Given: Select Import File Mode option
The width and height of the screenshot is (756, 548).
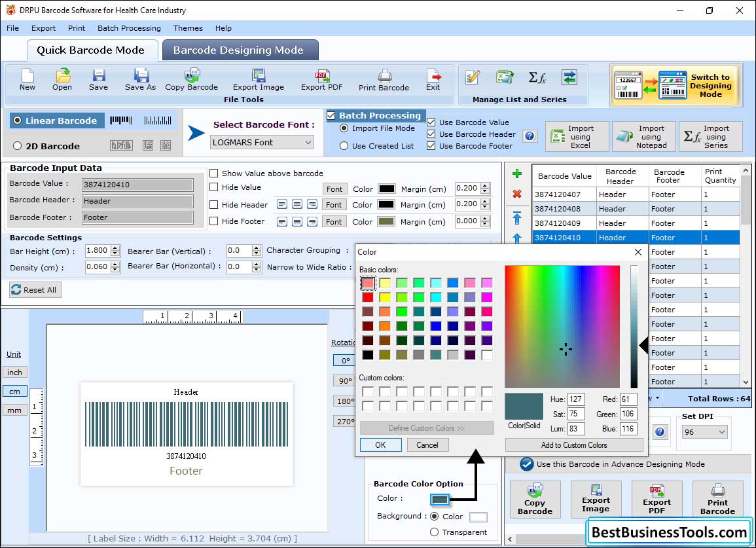Looking at the screenshot, I should (344, 128).
